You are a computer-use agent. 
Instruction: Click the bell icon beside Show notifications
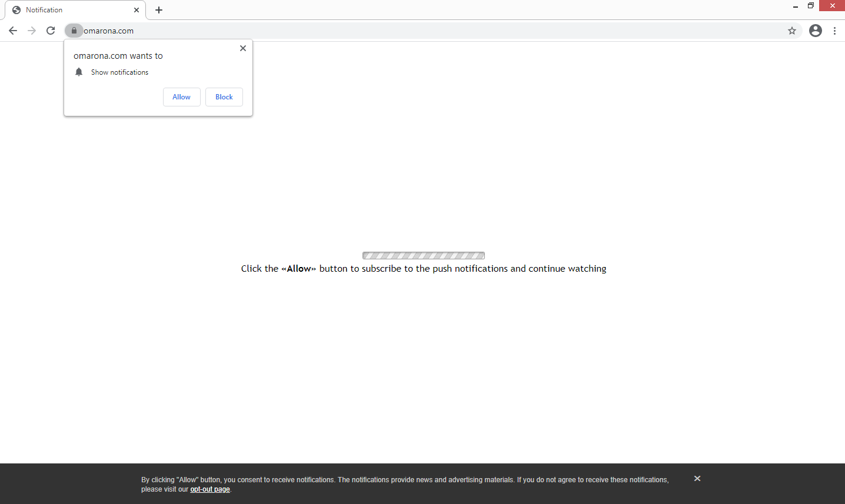coord(79,72)
